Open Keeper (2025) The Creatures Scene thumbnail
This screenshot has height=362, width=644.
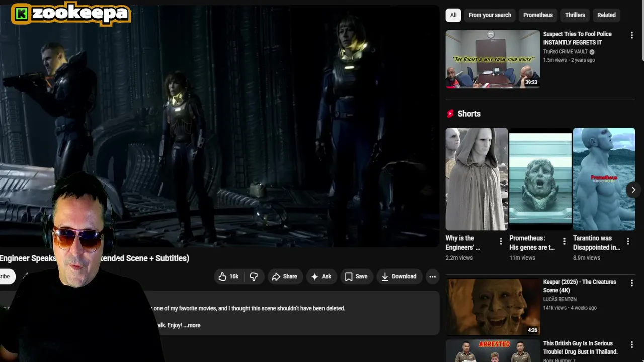[493, 307]
